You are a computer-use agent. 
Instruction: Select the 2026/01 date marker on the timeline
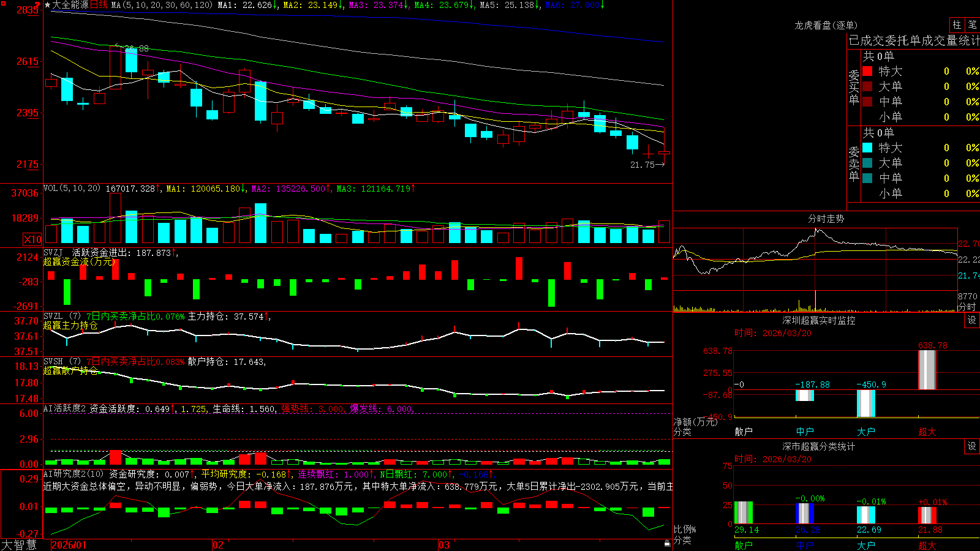[69, 545]
